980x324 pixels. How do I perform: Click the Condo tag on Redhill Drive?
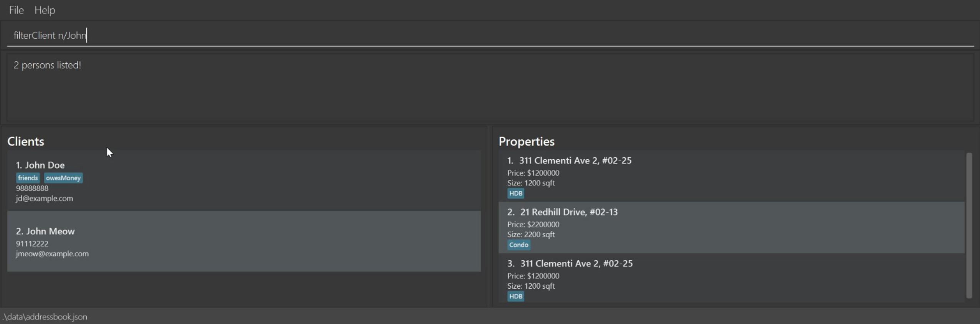[519, 245]
